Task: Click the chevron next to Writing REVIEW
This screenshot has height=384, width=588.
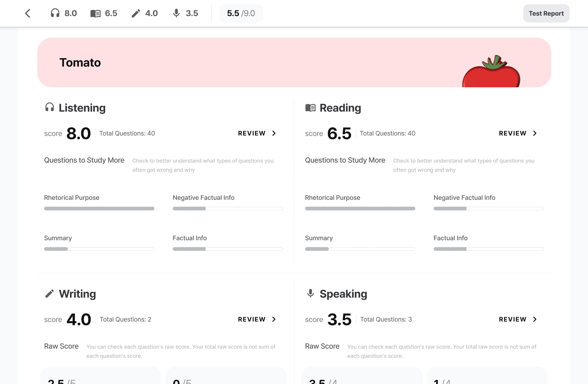Action: pos(274,319)
